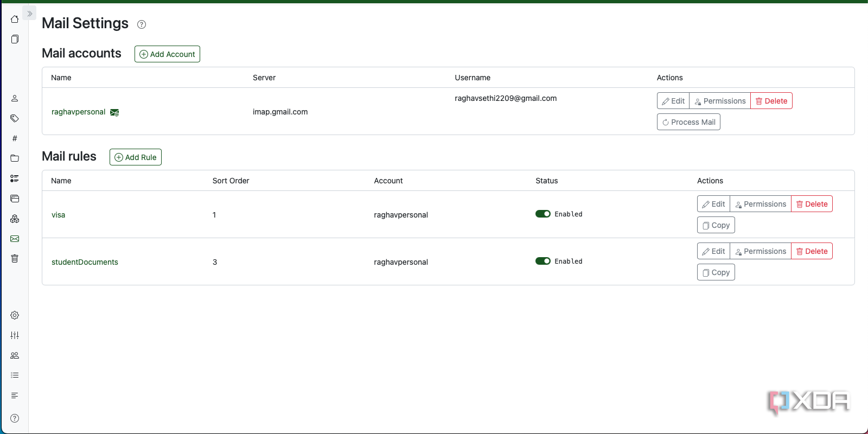Open the tags icon in sidebar
The width and height of the screenshot is (868, 434).
coord(15,118)
